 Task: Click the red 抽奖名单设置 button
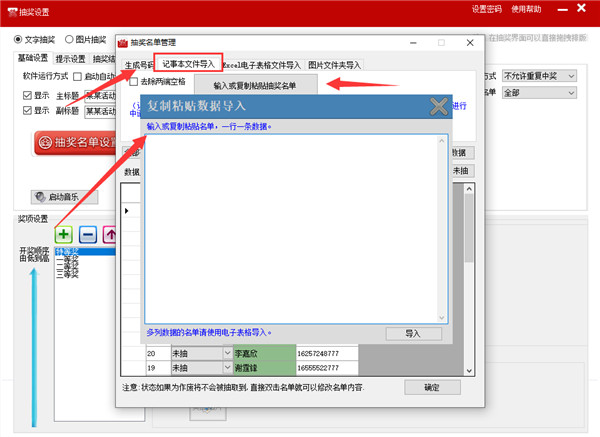tap(75, 143)
